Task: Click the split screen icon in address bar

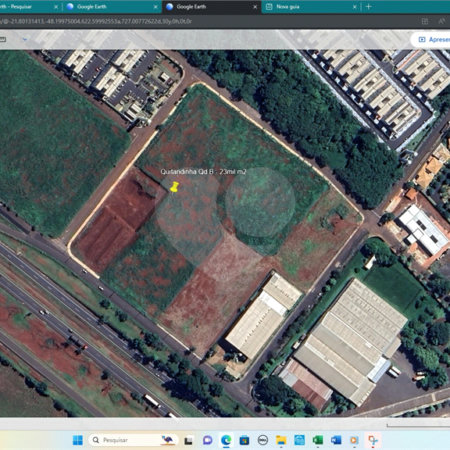Action: point(425,21)
